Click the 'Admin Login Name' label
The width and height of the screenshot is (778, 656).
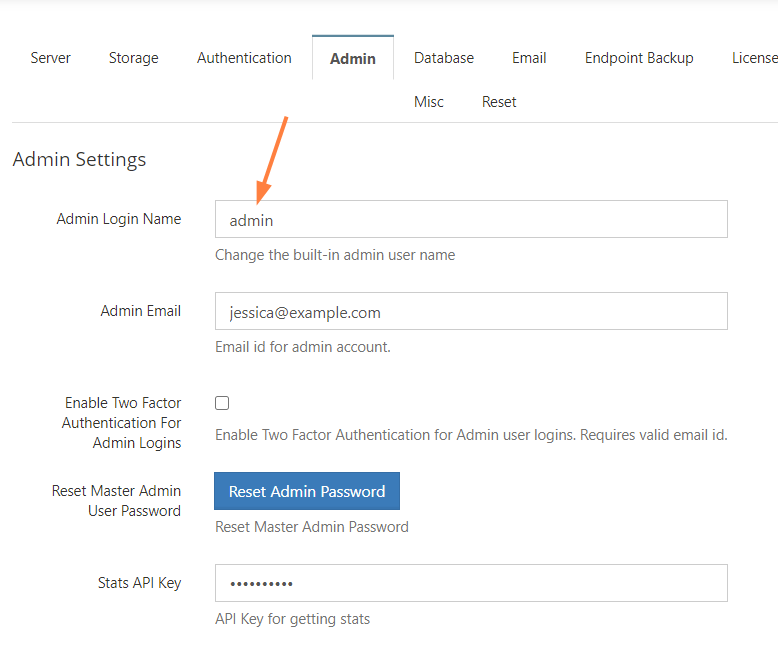119,219
